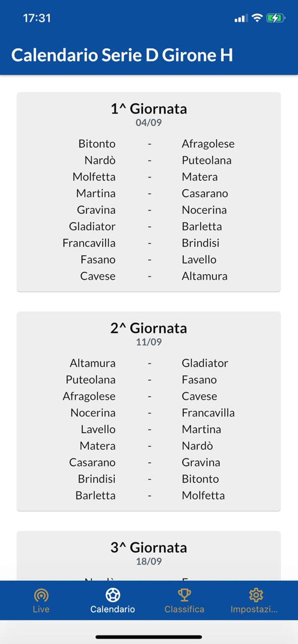Open the Impostazioni gear icon
298x644 pixels.
(256, 595)
